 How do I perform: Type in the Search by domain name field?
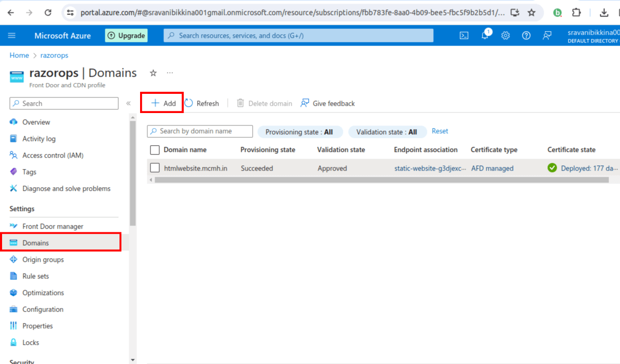coord(202,131)
